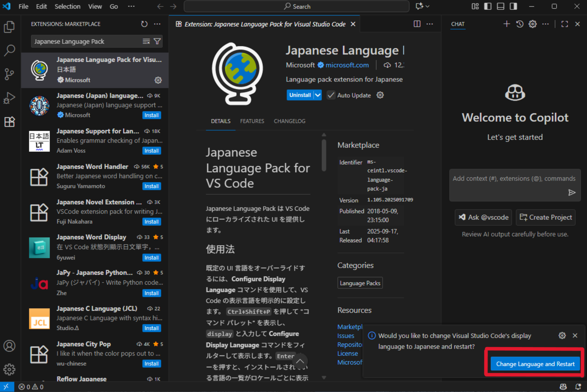This screenshot has width=587, height=392.
Task: Switch to the CHANGELOG tab
Action: coord(289,121)
